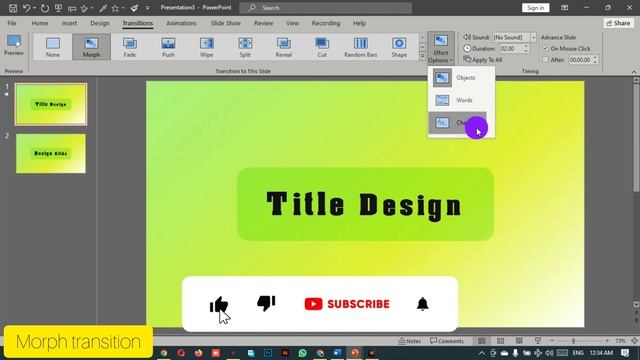
Task: Fit slide to current window icon
Action: click(x=634, y=341)
